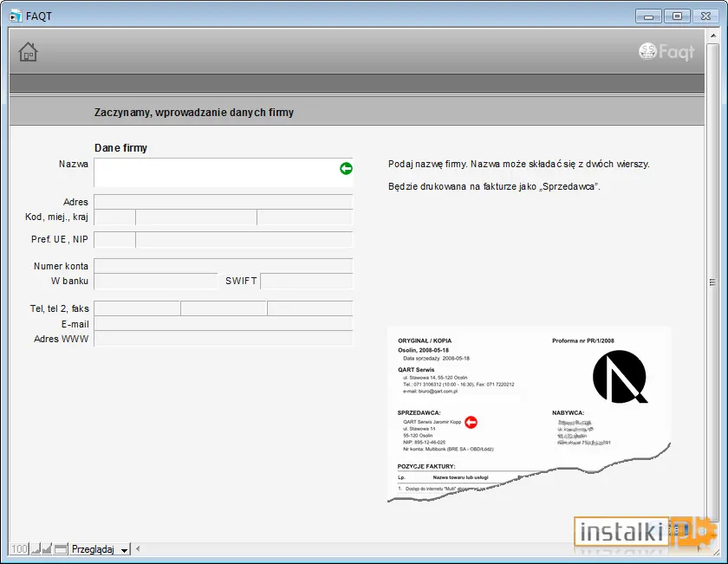Screen dimensions: 728x564
Task: Click the Nazwa company name field
Action: point(224,172)
